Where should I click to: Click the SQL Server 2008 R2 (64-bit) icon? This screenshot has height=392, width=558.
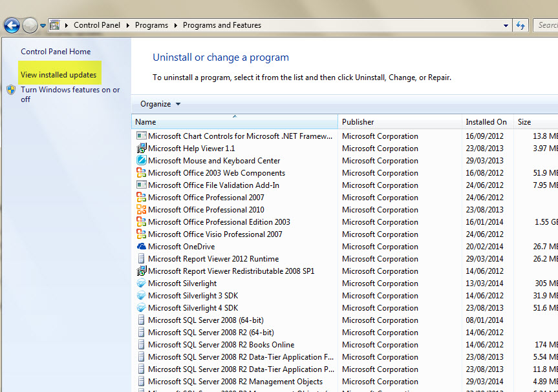[141, 332]
